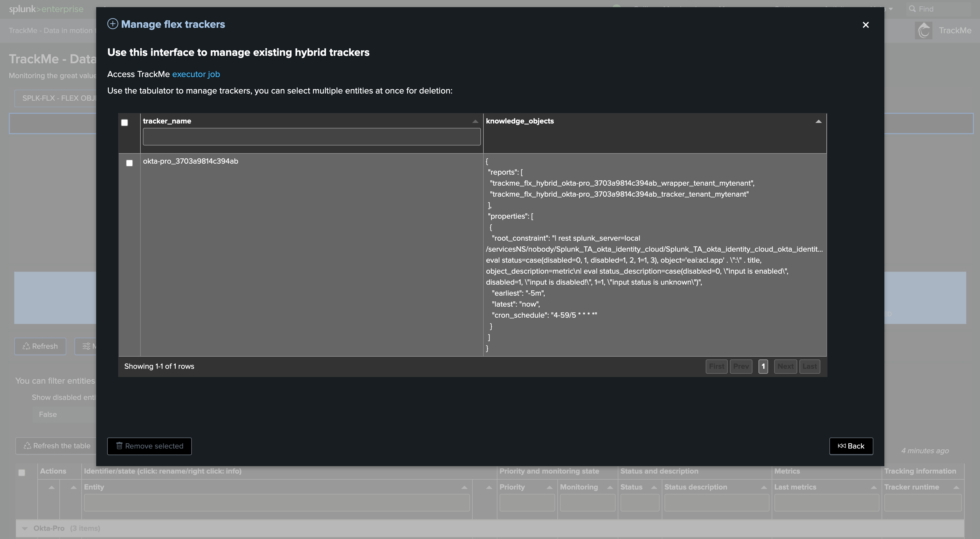Click Refresh the table button in background
This screenshot has width=980, height=539.
56,446
